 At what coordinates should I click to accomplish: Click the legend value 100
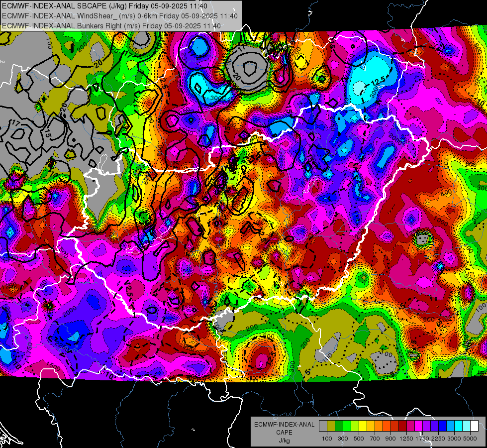[x=327, y=439]
